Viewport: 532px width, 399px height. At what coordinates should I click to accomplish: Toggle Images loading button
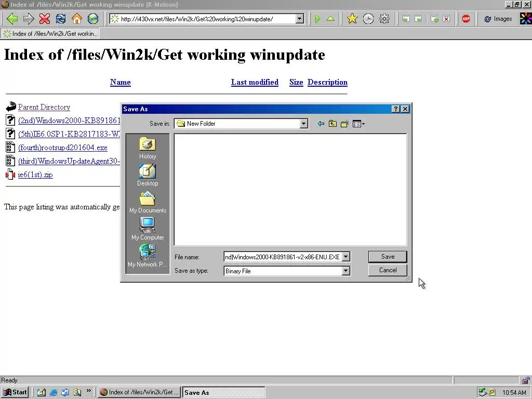[x=498, y=19]
